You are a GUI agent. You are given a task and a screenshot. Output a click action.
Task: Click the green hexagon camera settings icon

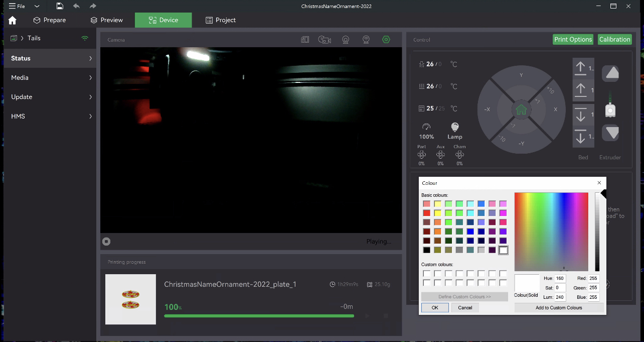pyautogui.click(x=386, y=39)
